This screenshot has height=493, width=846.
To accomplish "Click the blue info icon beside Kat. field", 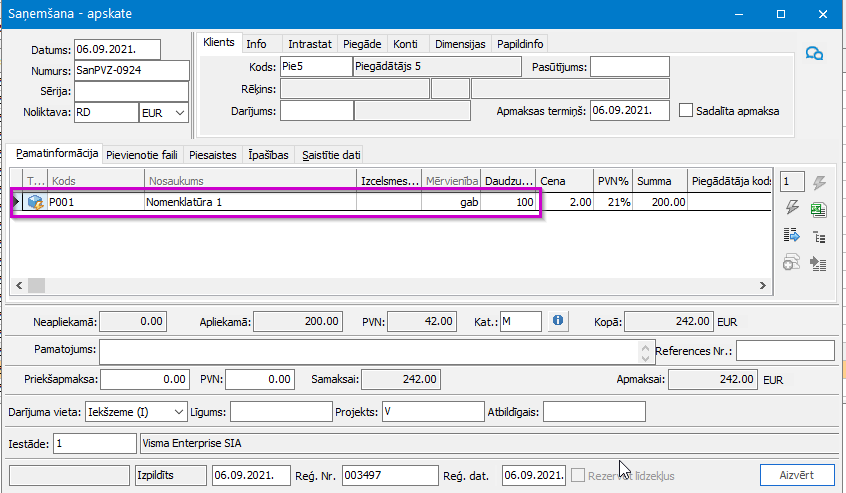I will [558, 321].
